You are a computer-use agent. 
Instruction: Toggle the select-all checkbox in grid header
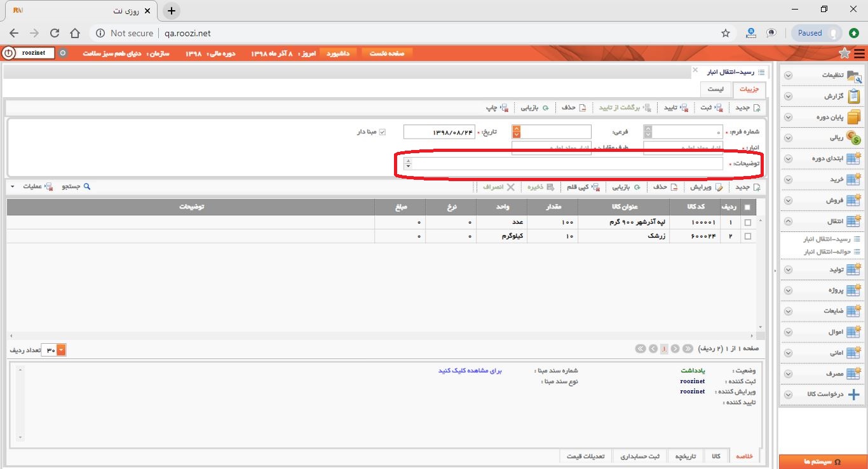747,207
